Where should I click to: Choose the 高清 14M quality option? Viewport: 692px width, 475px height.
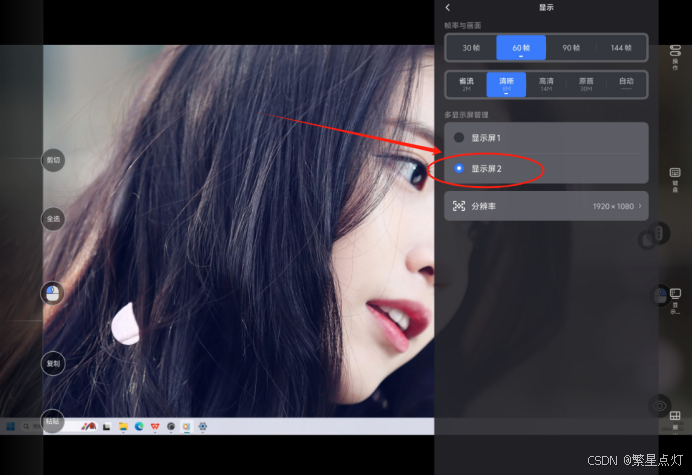[x=546, y=84]
